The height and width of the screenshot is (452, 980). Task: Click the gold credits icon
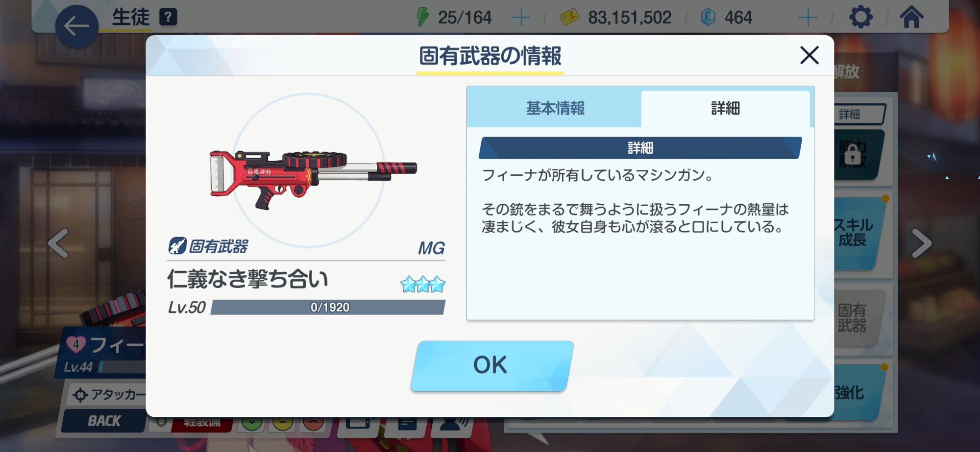(569, 18)
